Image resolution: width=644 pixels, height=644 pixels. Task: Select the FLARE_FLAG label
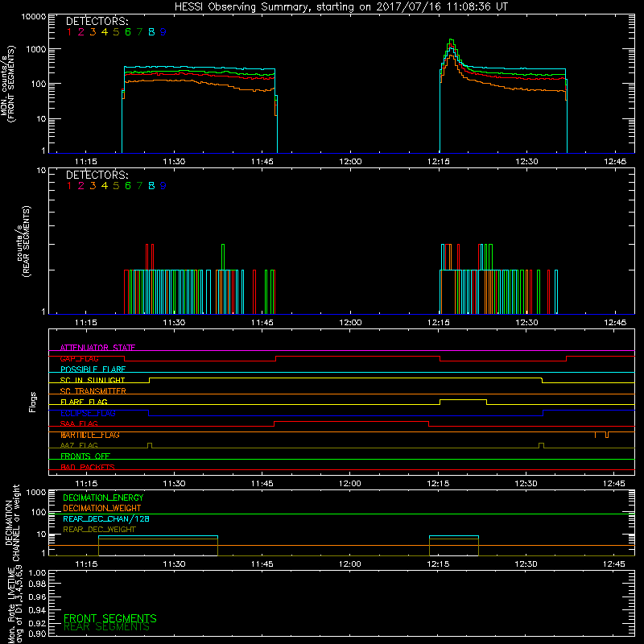[84, 402]
